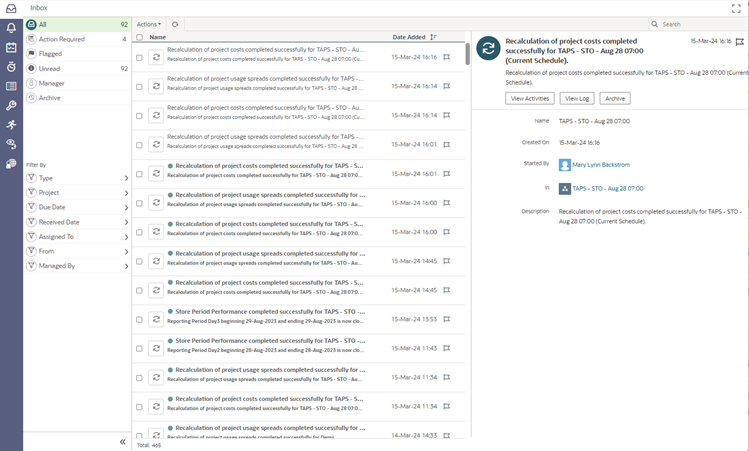Select checkbox for first Store Period Performance message

pyautogui.click(x=139, y=319)
